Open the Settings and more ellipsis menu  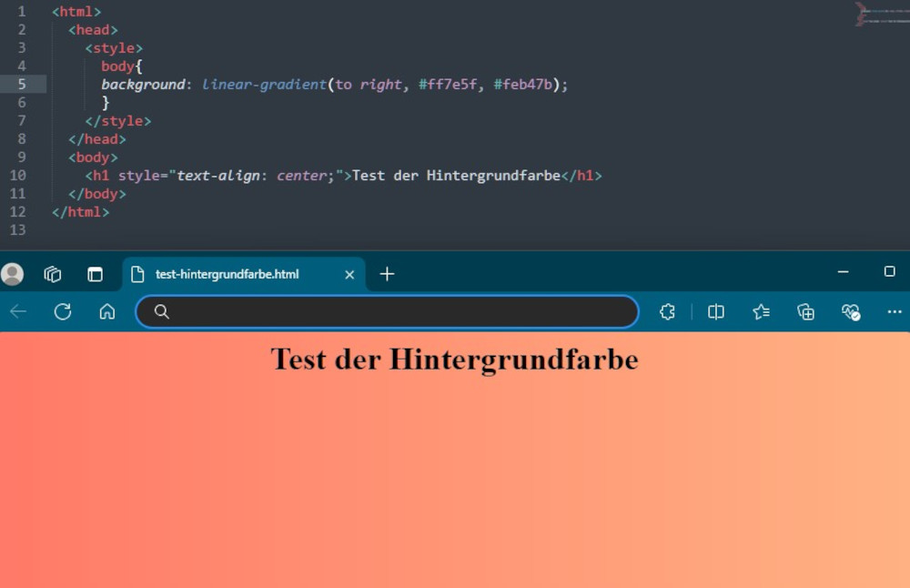click(894, 312)
